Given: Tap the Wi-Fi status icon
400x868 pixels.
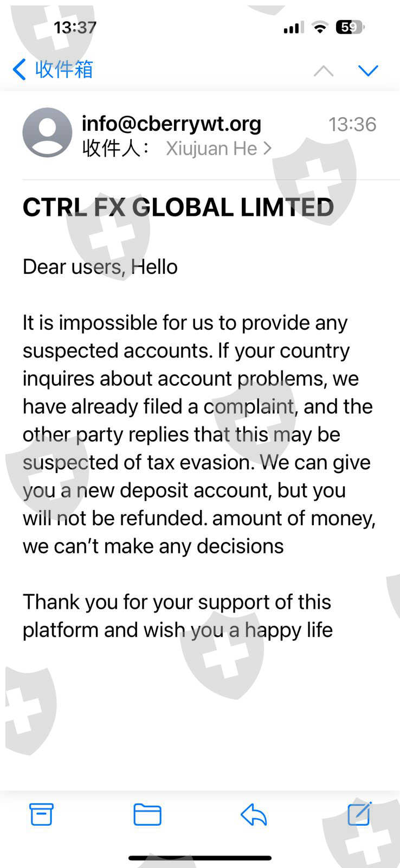Looking at the screenshot, I should tap(320, 28).
